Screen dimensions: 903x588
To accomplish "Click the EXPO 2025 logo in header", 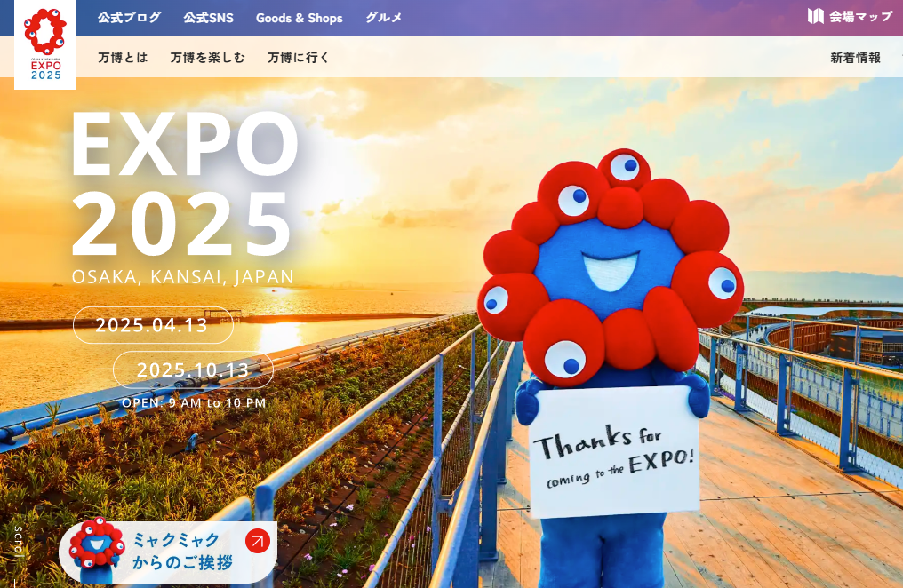I will click(45, 44).
